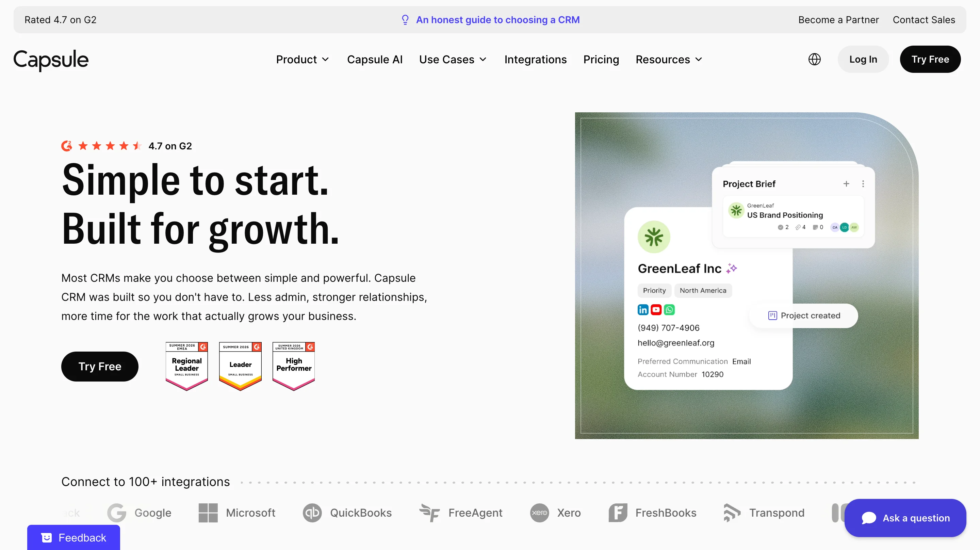980x550 pixels.
Task: Click Become a Partner link
Action: point(838,20)
